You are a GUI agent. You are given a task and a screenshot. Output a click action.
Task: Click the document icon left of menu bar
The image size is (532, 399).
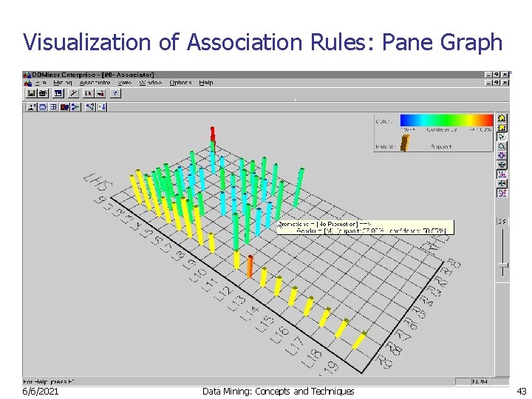28,83
